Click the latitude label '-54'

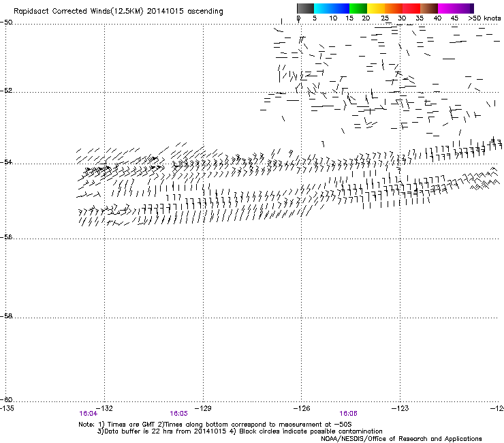6,162
